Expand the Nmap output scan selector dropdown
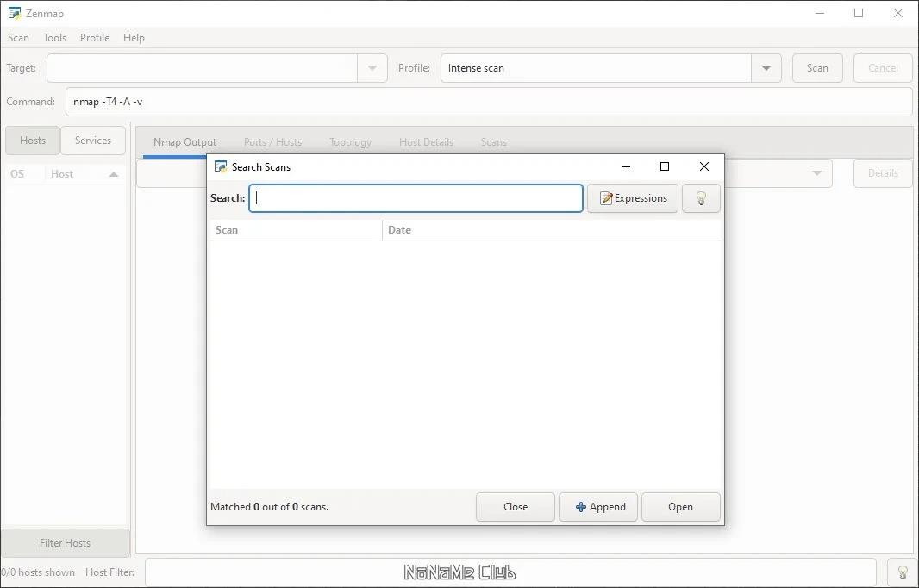 point(817,173)
